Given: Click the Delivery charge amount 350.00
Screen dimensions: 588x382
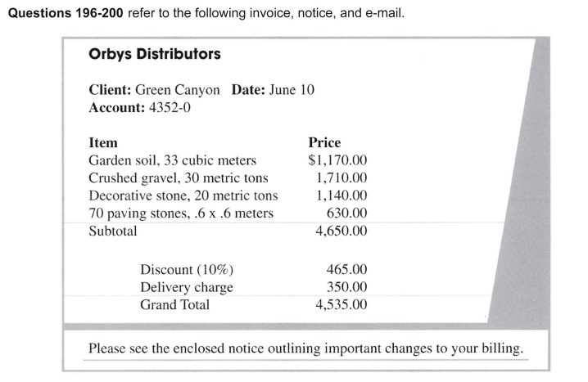Looking at the screenshot, I should coord(347,287).
